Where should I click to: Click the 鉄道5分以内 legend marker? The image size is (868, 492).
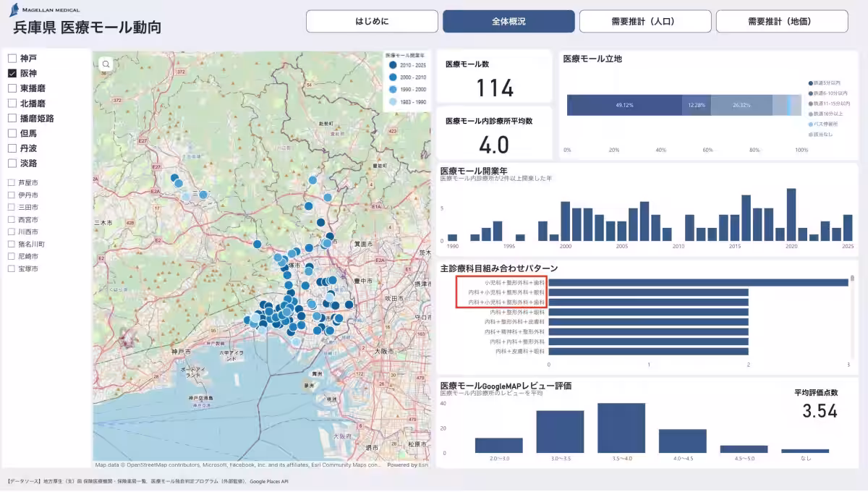click(810, 83)
